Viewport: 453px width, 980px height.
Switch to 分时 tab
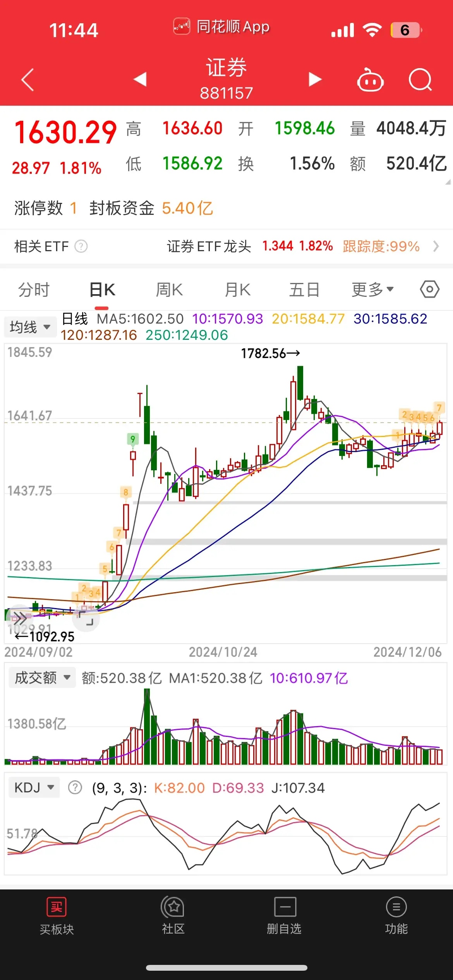[x=34, y=290]
